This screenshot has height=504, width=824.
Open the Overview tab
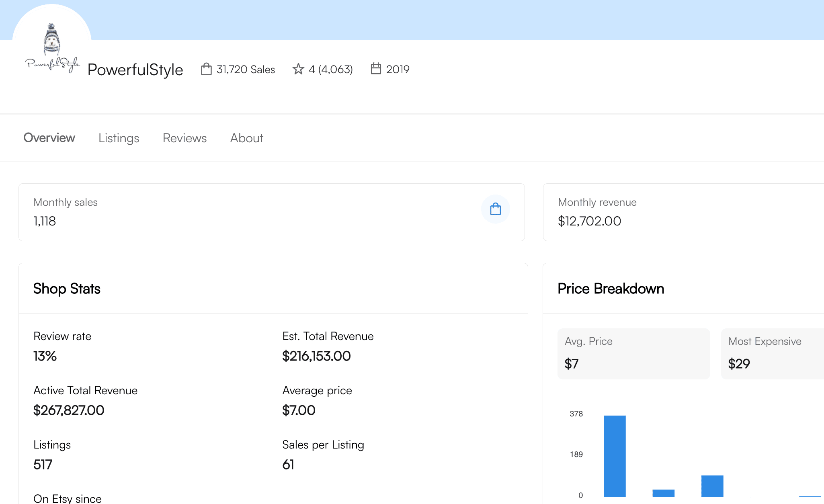[49, 138]
